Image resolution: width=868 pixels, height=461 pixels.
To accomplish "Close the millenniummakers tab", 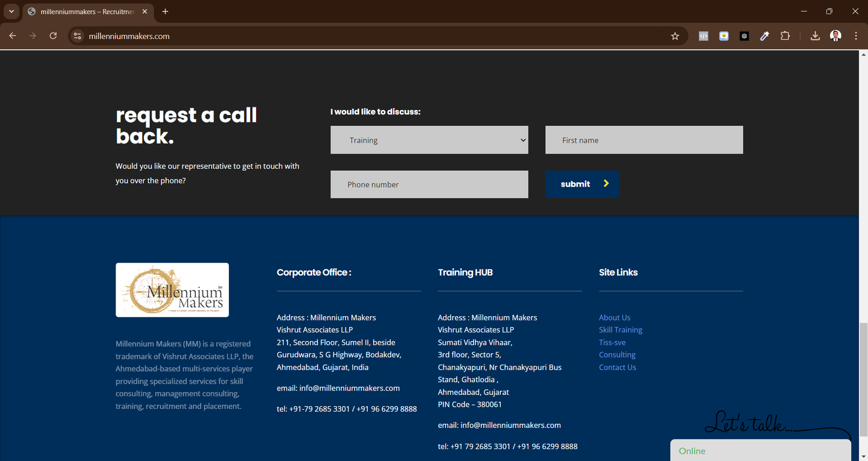I will pyautogui.click(x=145, y=11).
